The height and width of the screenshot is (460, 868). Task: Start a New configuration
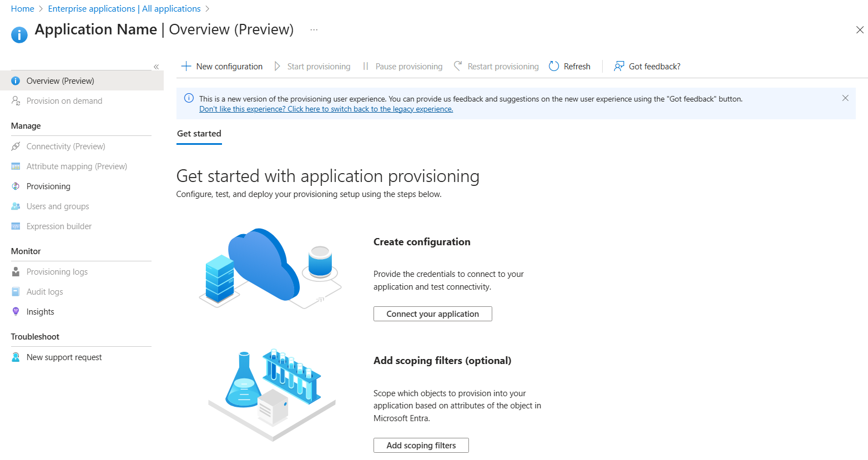click(x=221, y=66)
